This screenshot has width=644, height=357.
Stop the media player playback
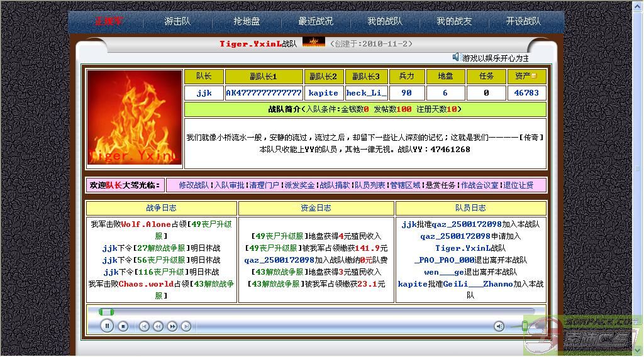(123, 326)
